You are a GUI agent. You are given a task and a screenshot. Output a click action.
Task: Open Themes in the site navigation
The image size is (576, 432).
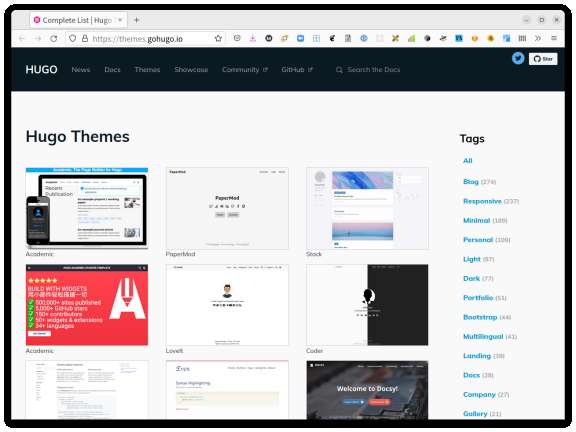point(147,69)
